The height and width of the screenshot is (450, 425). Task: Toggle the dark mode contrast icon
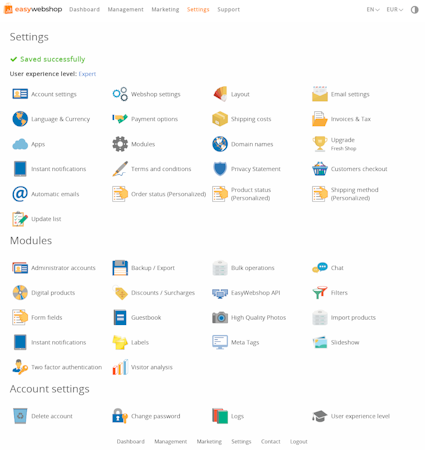tap(414, 10)
